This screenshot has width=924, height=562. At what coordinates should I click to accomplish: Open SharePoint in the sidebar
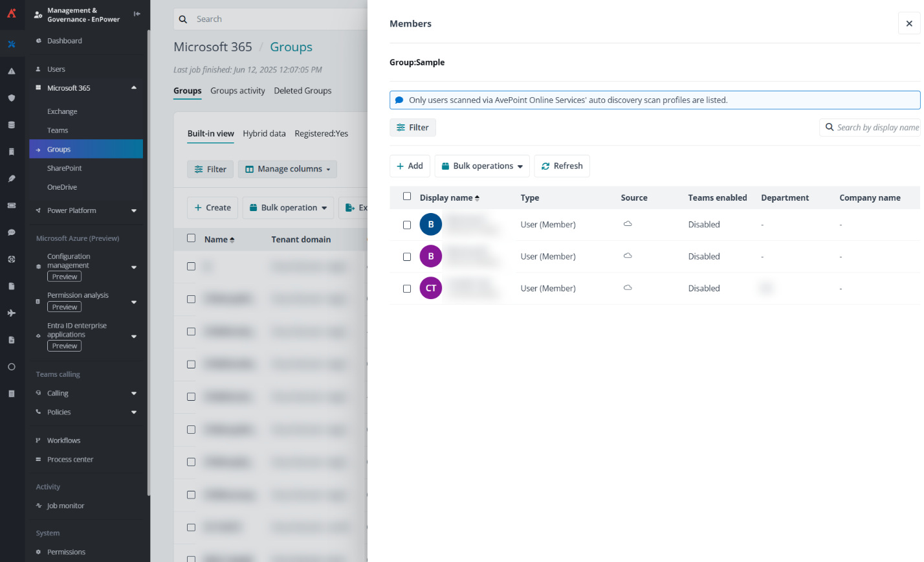point(65,168)
